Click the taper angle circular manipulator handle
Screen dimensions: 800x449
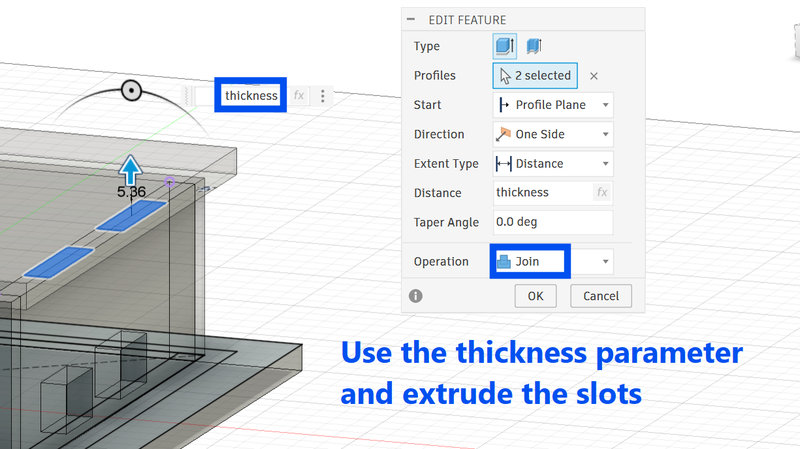coord(132,91)
